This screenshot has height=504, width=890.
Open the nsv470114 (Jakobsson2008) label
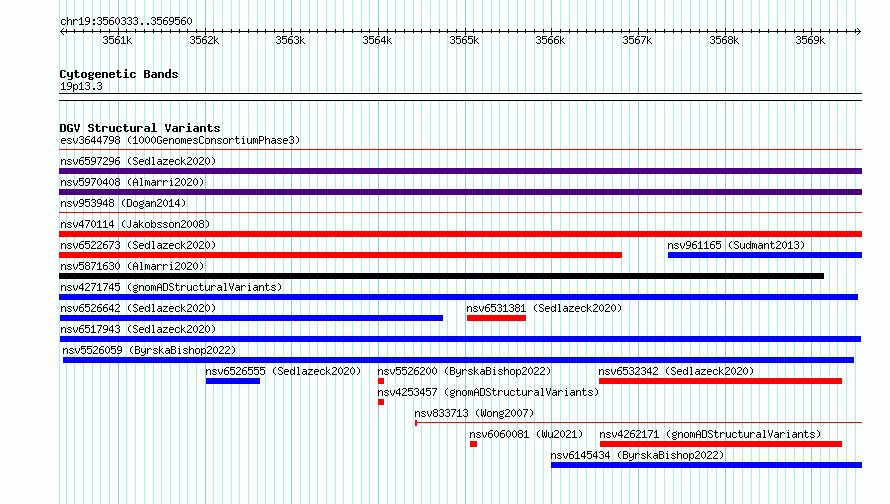pyautogui.click(x=135, y=224)
